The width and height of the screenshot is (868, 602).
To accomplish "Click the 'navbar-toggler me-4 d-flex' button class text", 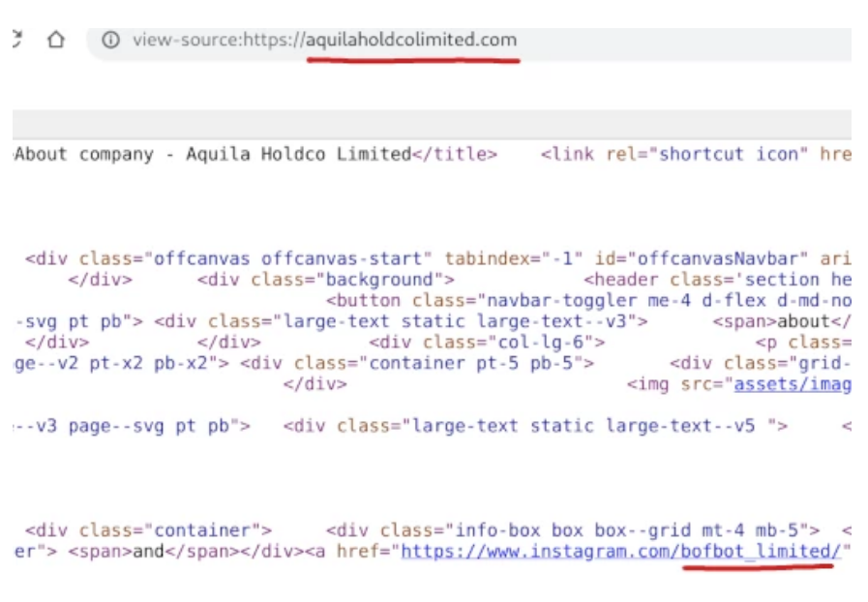I will point(625,301).
